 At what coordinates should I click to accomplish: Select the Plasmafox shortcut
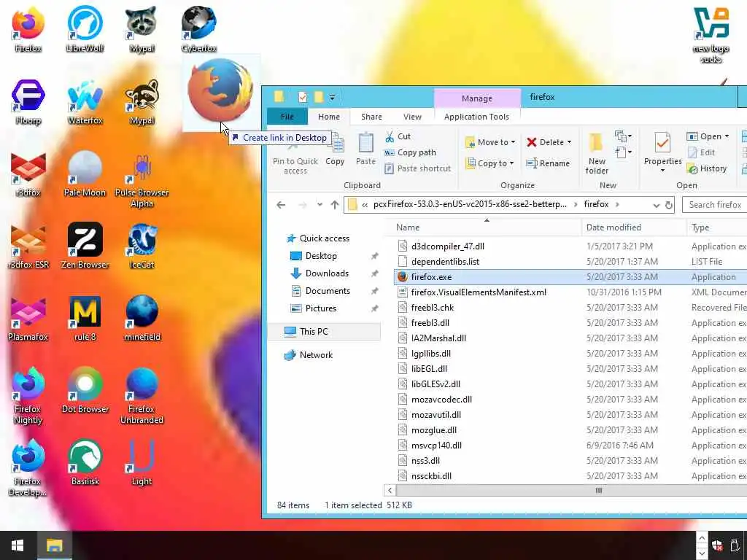[x=28, y=319]
